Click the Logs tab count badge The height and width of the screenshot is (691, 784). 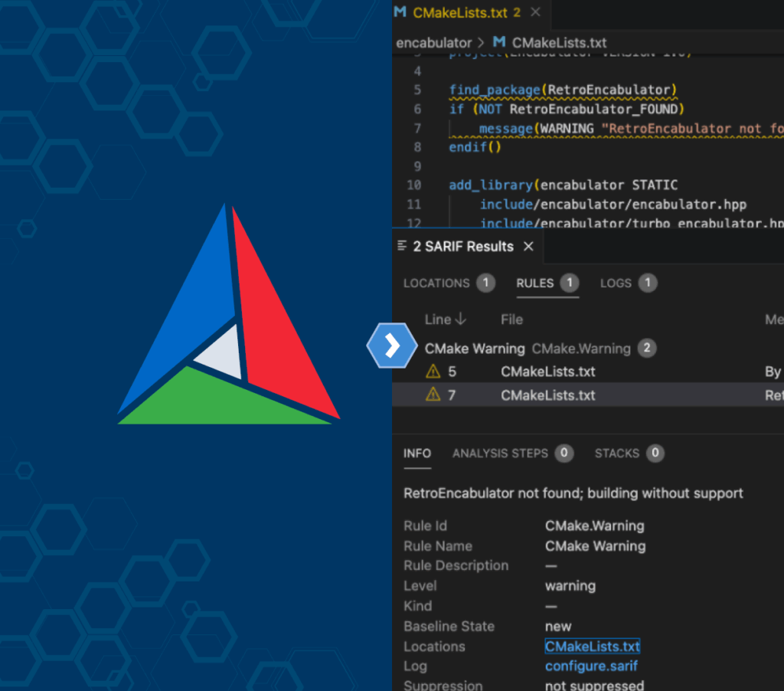pos(650,283)
